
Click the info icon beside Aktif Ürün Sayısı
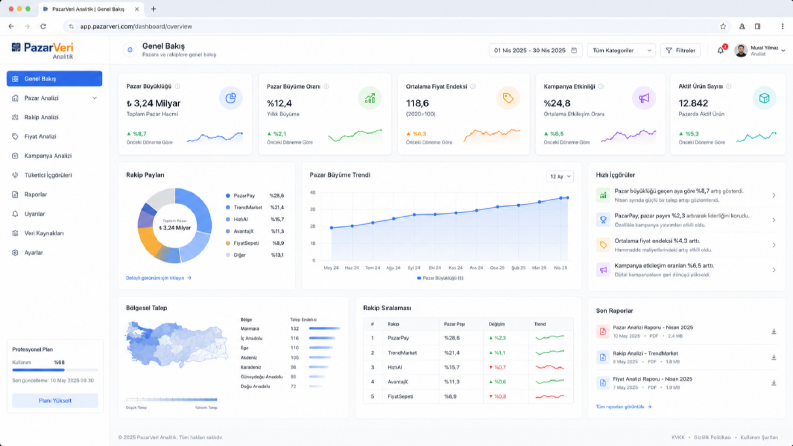[x=729, y=86]
